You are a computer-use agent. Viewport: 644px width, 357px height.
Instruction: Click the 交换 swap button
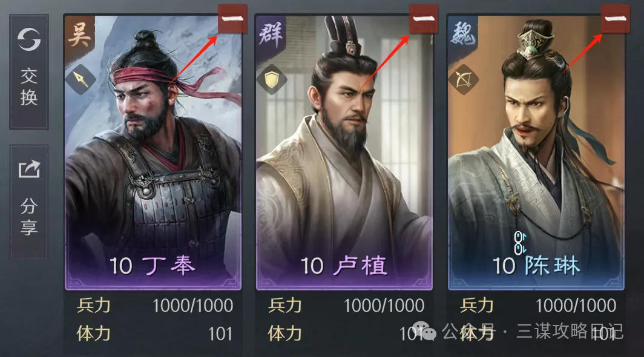click(x=29, y=72)
